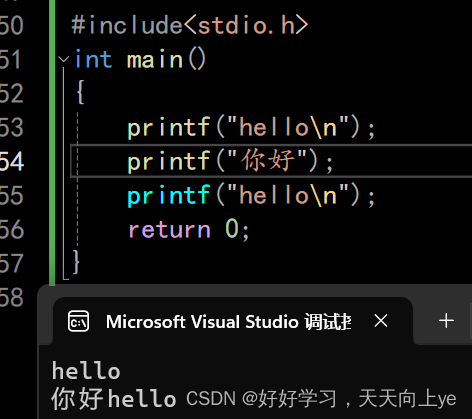Click the return 0 statement

(x=189, y=229)
